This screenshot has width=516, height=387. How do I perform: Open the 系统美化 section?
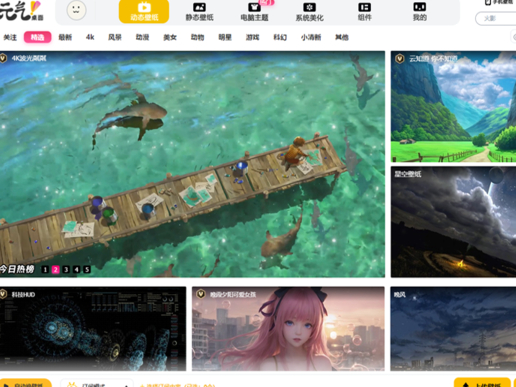click(x=309, y=12)
